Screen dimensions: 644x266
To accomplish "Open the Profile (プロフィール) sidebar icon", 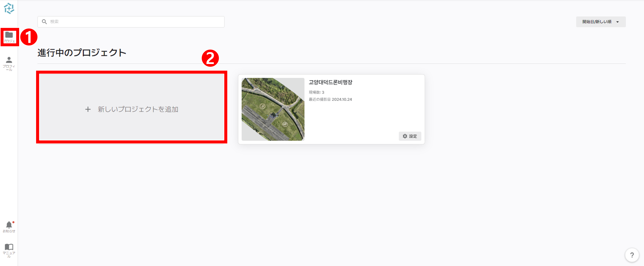I will pyautogui.click(x=9, y=64).
